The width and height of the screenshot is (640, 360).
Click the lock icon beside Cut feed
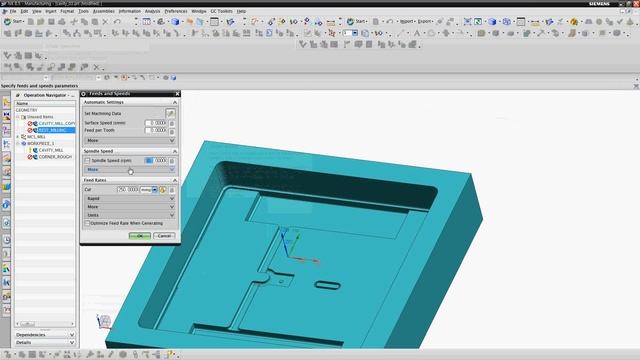pyautogui.click(x=172, y=190)
